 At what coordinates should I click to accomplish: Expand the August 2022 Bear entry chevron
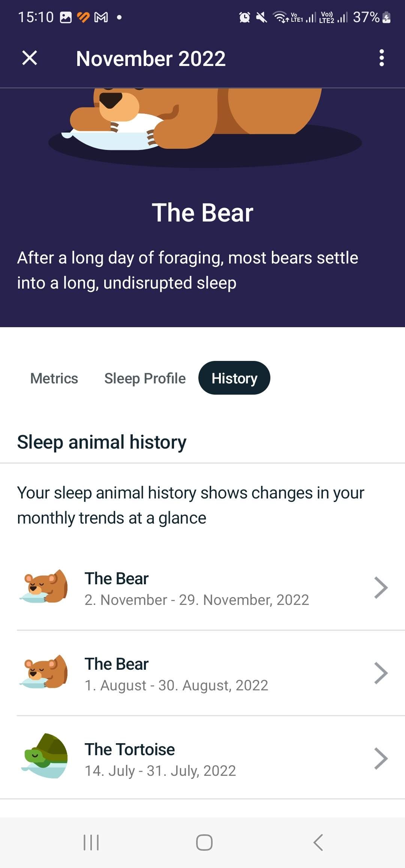coord(380,673)
